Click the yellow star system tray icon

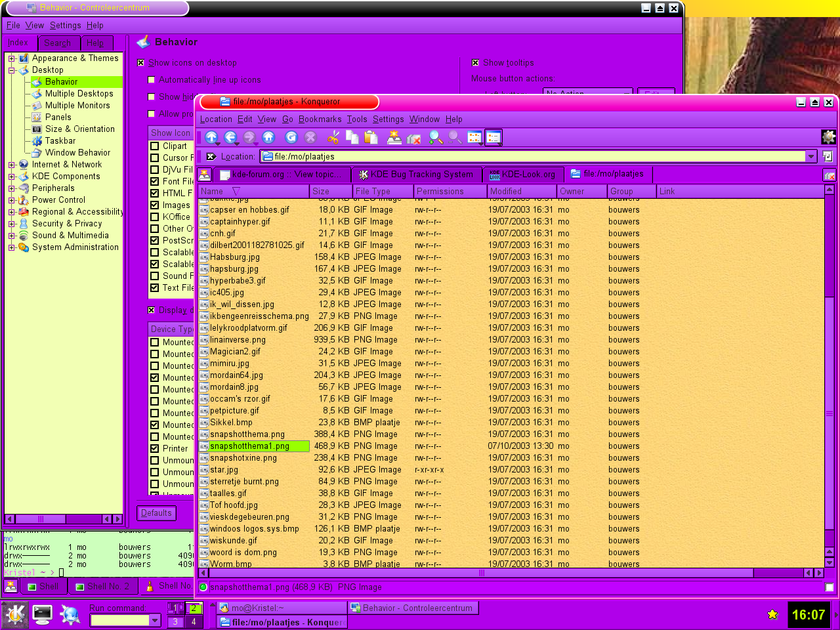[x=772, y=615]
